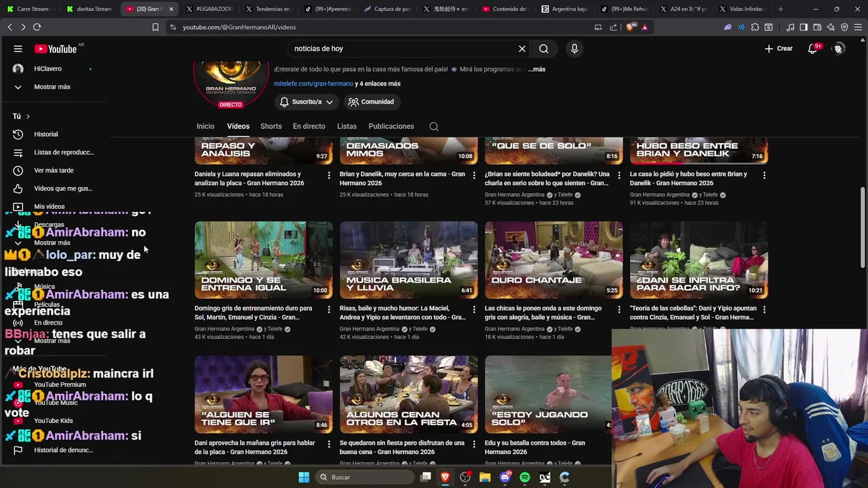868x488 pixels.
Task: Open the YouTube hamburger guide menu
Action: (x=18, y=49)
